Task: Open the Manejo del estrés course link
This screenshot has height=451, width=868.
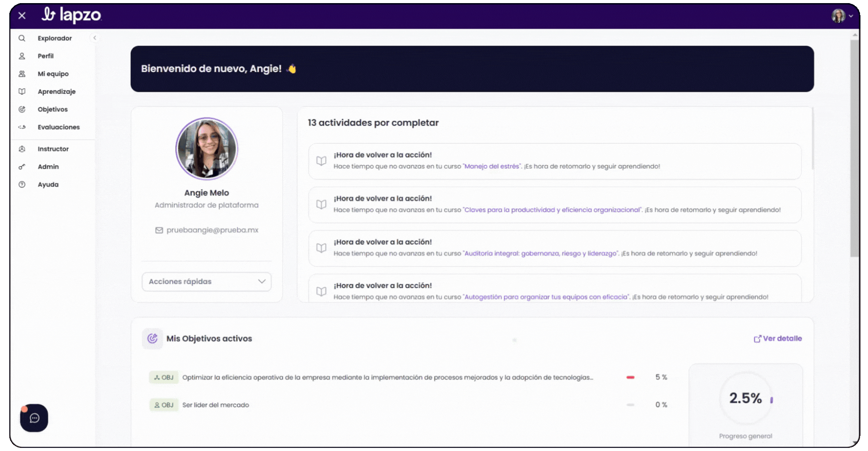Action: pyautogui.click(x=492, y=166)
